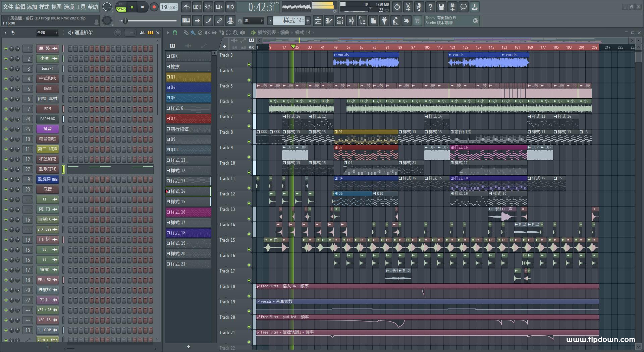Mute the BASS channel green LED
The image size is (644, 352).
coord(6,89)
